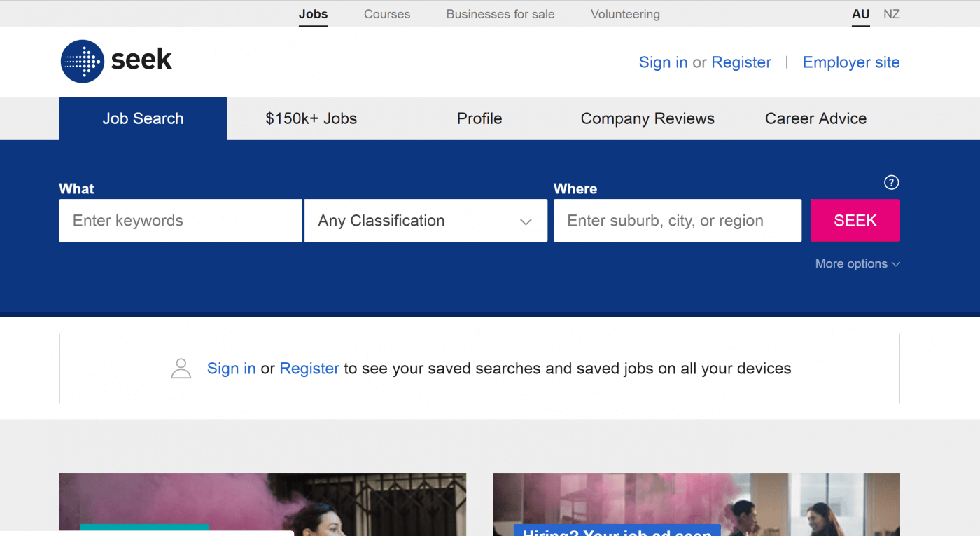Click the SEEK logo
Image resolution: width=980 pixels, height=536 pixels.
pos(116,62)
